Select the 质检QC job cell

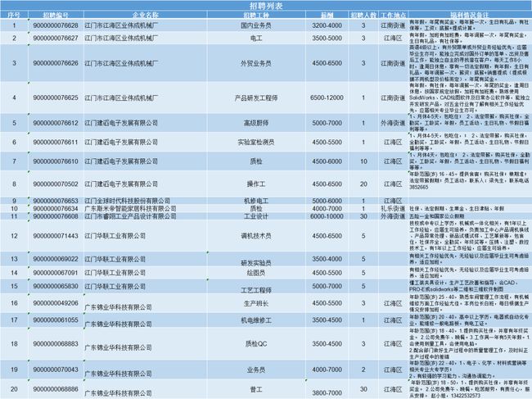(256, 343)
